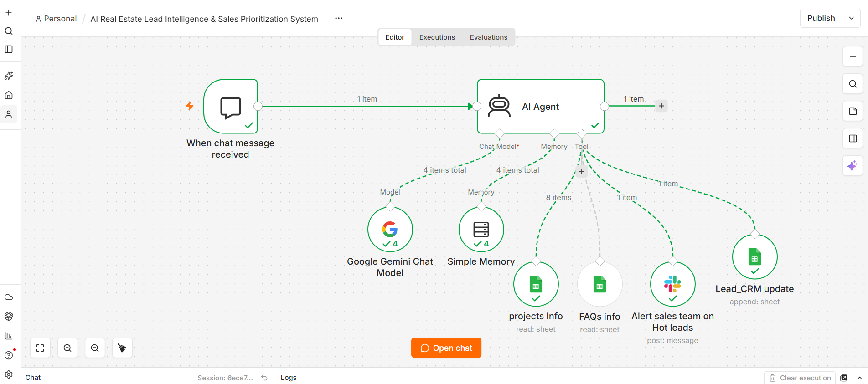
Task: Zoom to fit the workflow canvas
Action: click(x=40, y=348)
